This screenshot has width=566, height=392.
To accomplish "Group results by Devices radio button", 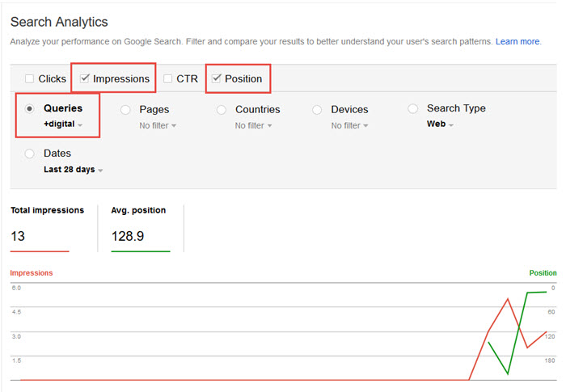I will (317, 110).
